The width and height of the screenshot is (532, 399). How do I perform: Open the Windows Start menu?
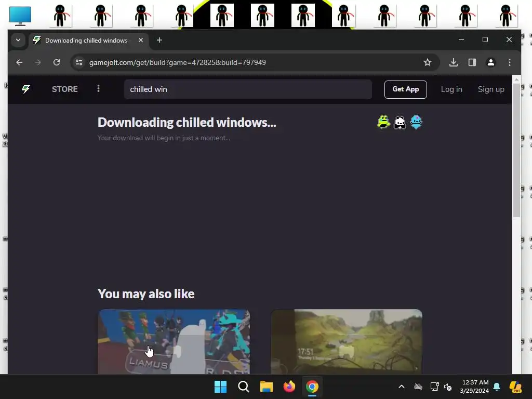[220, 387]
